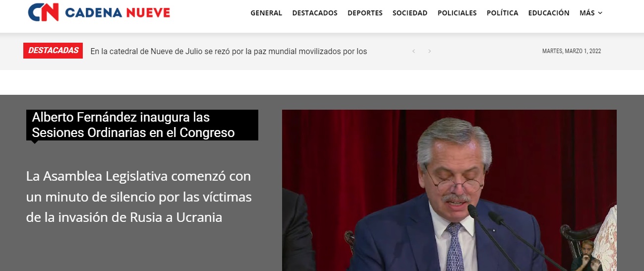This screenshot has width=644, height=271.
Task: Navigate to the Destacados section
Action: tap(315, 13)
